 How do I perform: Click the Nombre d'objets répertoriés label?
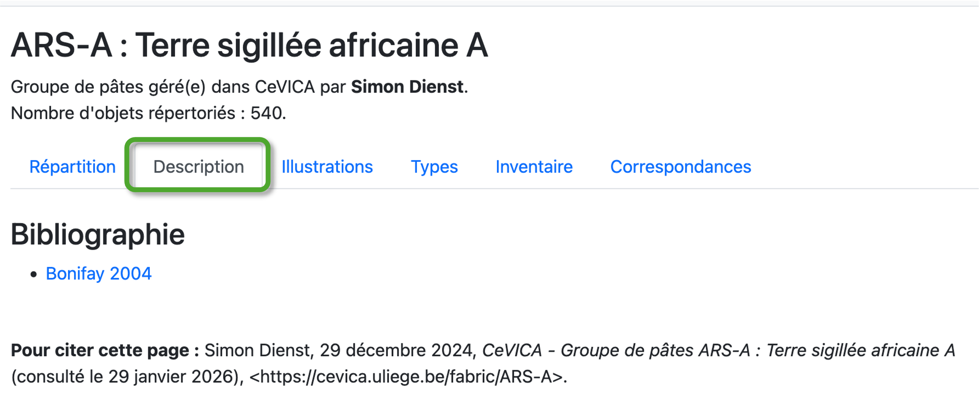[123, 113]
